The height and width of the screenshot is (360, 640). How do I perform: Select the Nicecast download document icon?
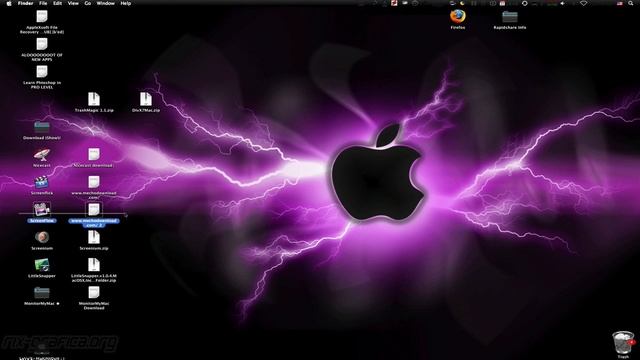pos(94,155)
